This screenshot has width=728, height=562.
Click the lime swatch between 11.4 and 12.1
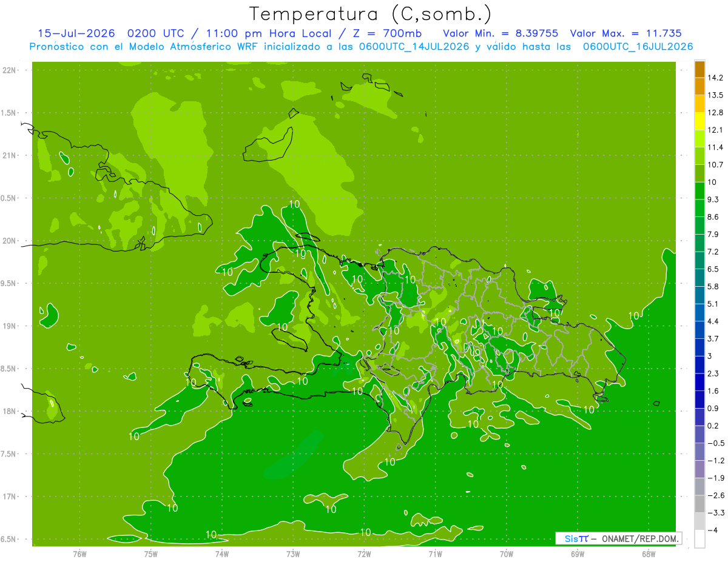699,139
